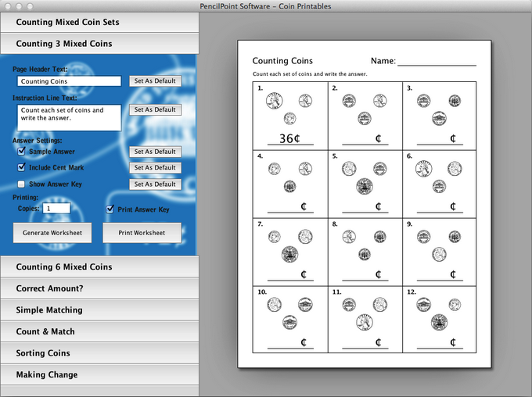This screenshot has width=532, height=397.
Task: Expand the Making Change section
Action: [x=99, y=374]
